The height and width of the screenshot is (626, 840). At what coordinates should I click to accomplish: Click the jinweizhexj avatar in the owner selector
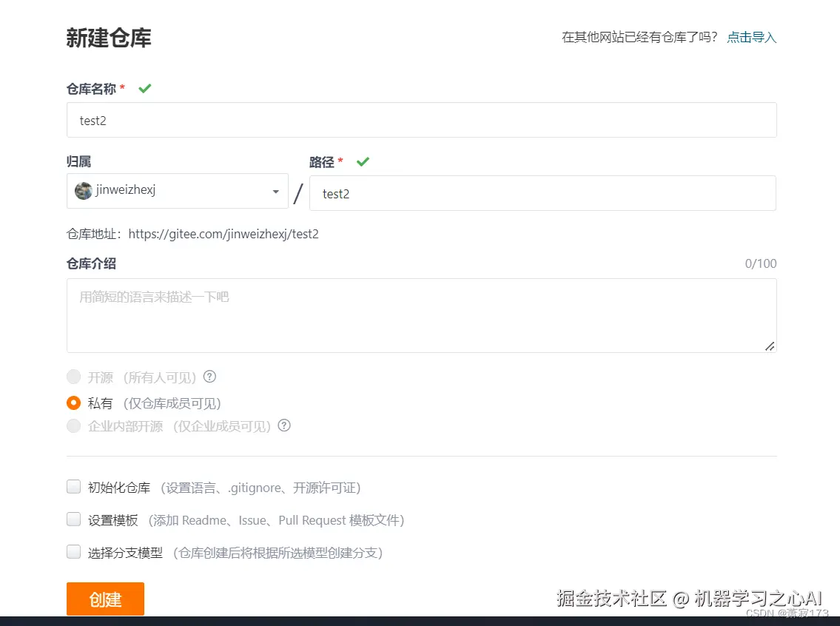[84, 190]
